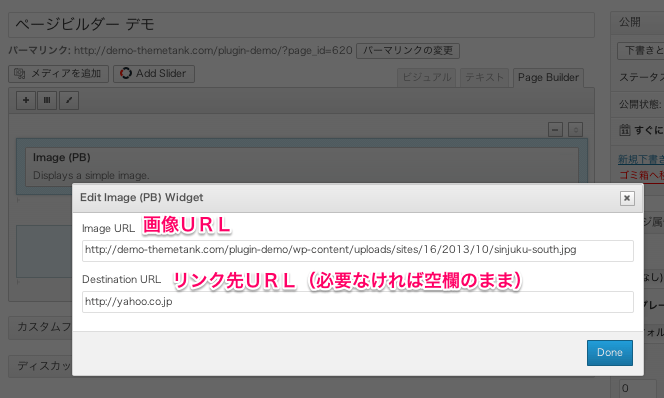The width and height of the screenshot is (664, 398).
Task: Click the order number field showing 0
Action: pos(637,388)
